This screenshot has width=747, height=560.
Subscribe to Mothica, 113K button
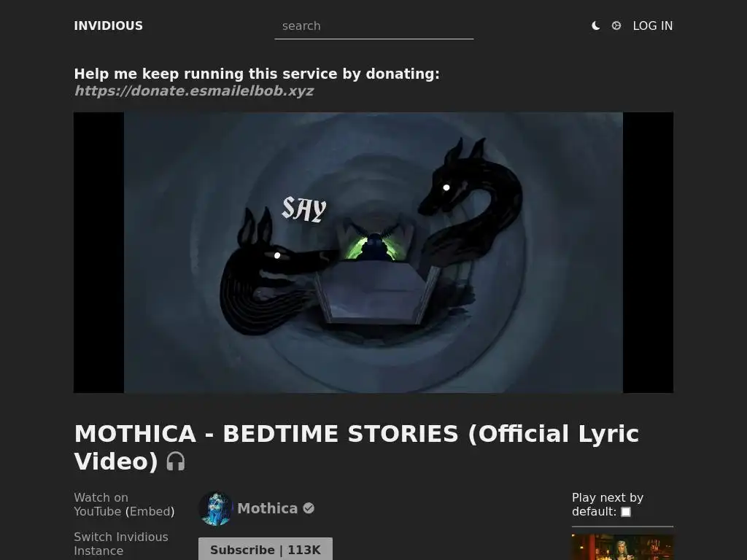click(266, 550)
